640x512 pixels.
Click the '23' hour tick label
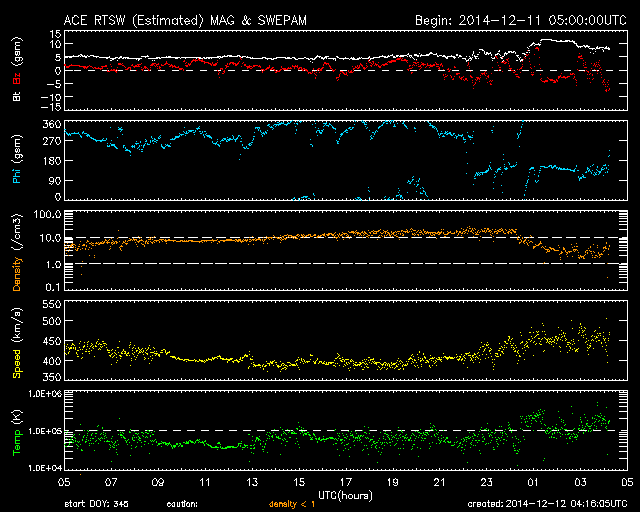click(487, 482)
